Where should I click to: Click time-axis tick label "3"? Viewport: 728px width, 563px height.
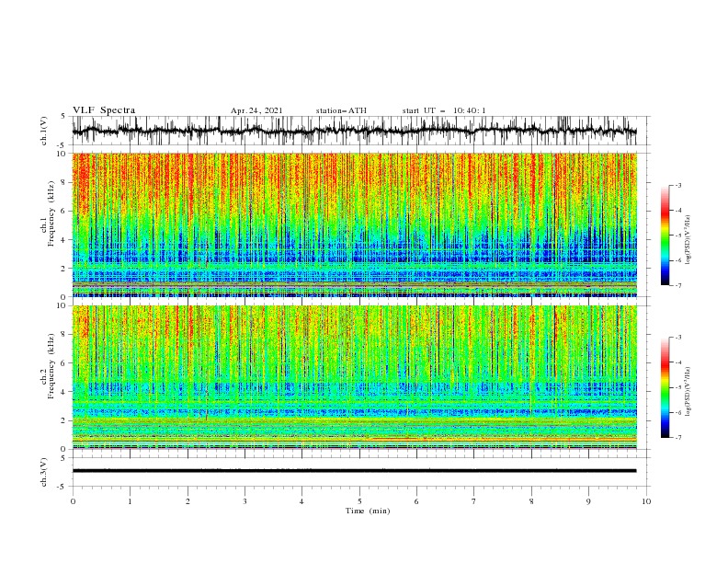(x=245, y=501)
